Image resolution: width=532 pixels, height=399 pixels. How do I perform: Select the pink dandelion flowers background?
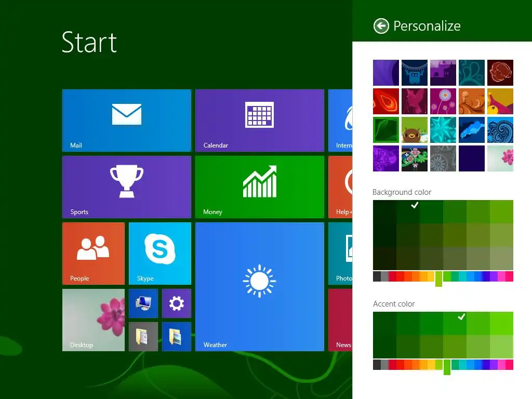(x=443, y=101)
